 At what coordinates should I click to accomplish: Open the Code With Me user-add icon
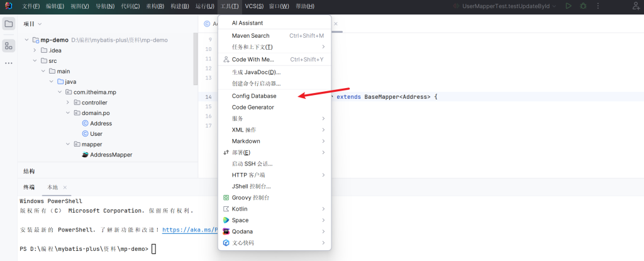(x=226, y=60)
